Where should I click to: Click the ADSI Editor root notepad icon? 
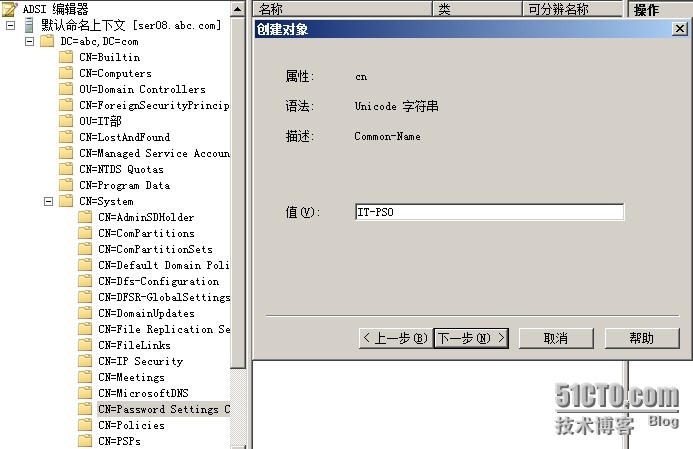[10, 9]
